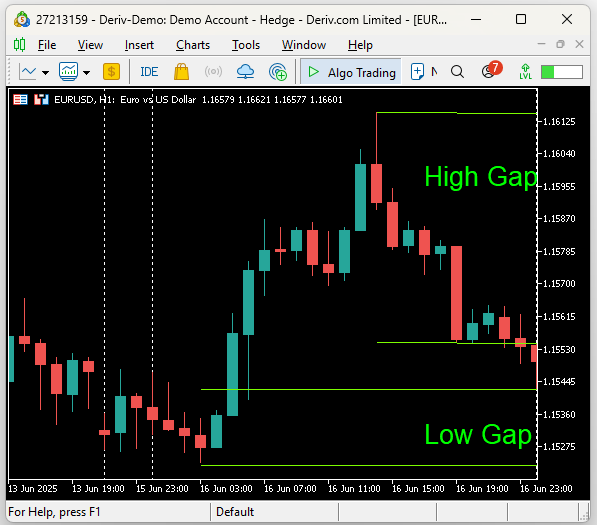This screenshot has height=525, width=597.
Task: Open the account notifications icon with badge 7
Action: point(492,70)
